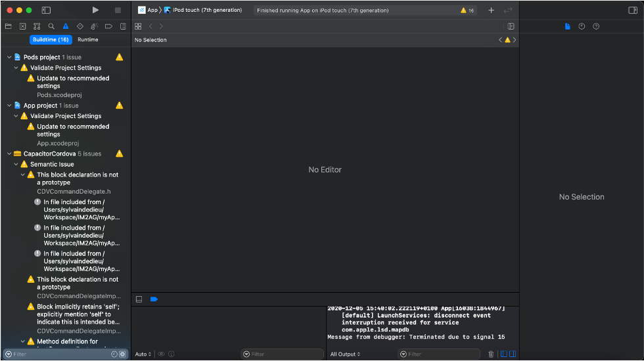Toggle breakpoints activation blue tag icon
This screenshot has height=361, width=644.
click(154, 299)
